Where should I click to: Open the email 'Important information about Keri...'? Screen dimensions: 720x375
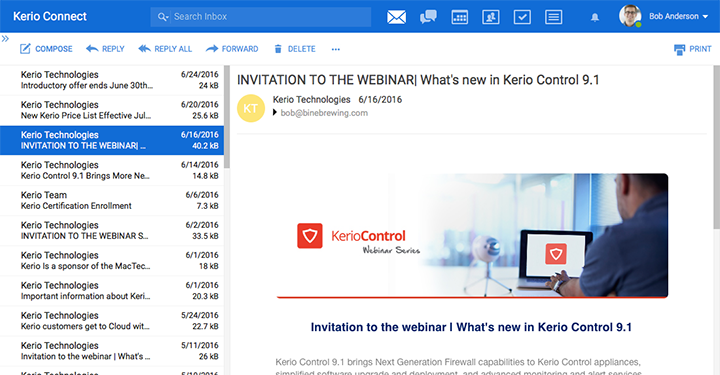tap(112, 291)
